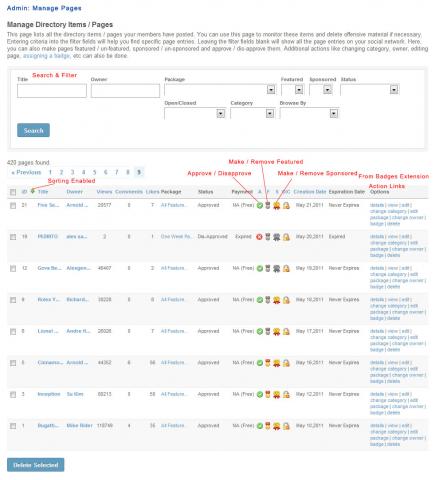The width and height of the screenshot is (439, 480).
Task: Click into the Owner search field
Action: click(x=125, y=91)
